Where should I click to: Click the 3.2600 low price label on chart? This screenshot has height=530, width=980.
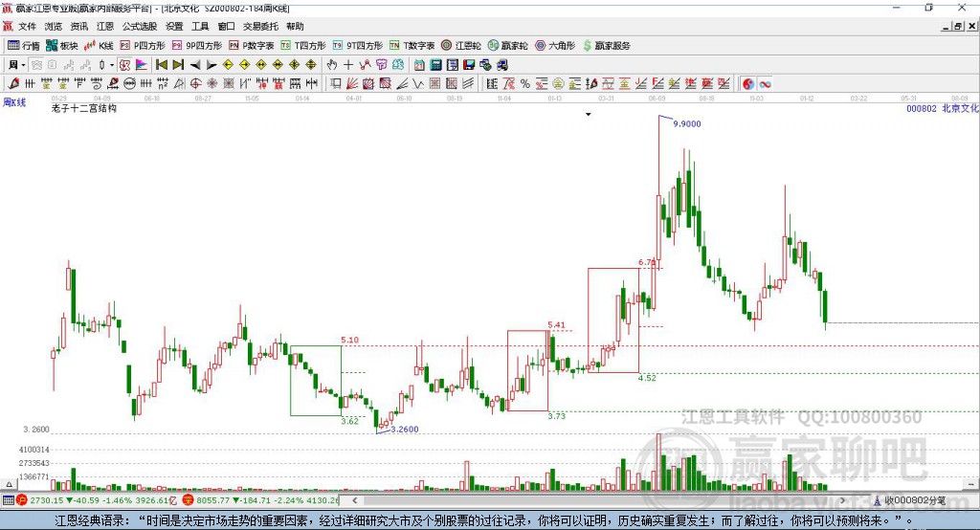[405, 430]
